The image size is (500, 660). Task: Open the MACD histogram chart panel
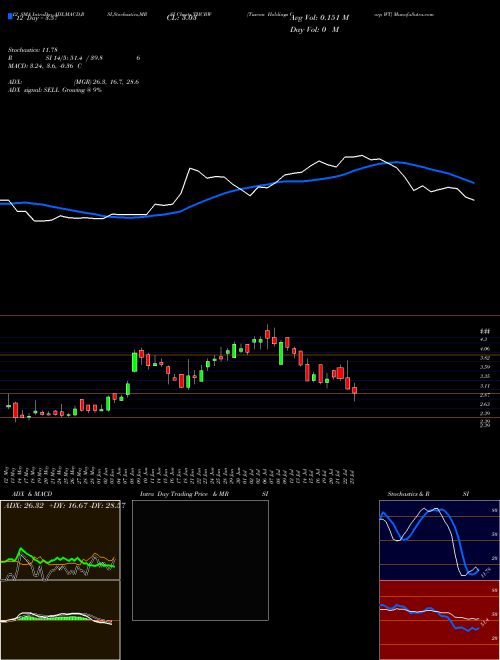[60, 620]
